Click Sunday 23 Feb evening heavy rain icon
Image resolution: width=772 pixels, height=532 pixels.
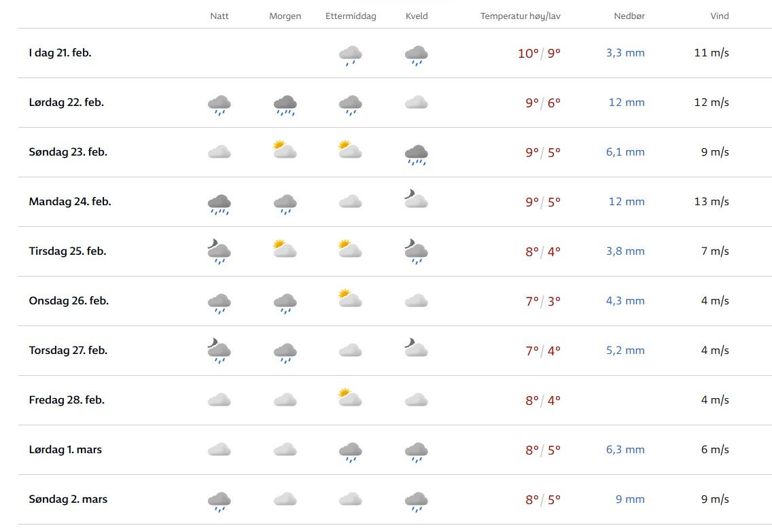pos(416,154)
